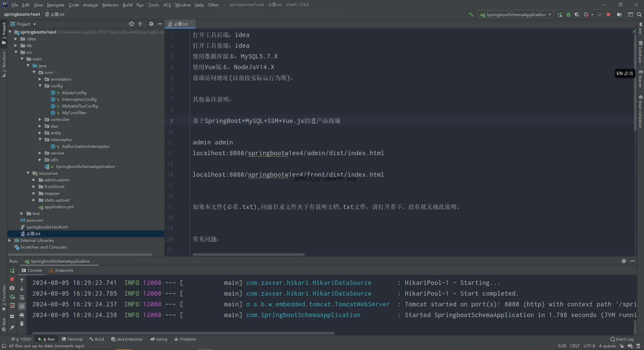Expand the controller package
This screenshot has height=350, width=644.
point(40,119)
